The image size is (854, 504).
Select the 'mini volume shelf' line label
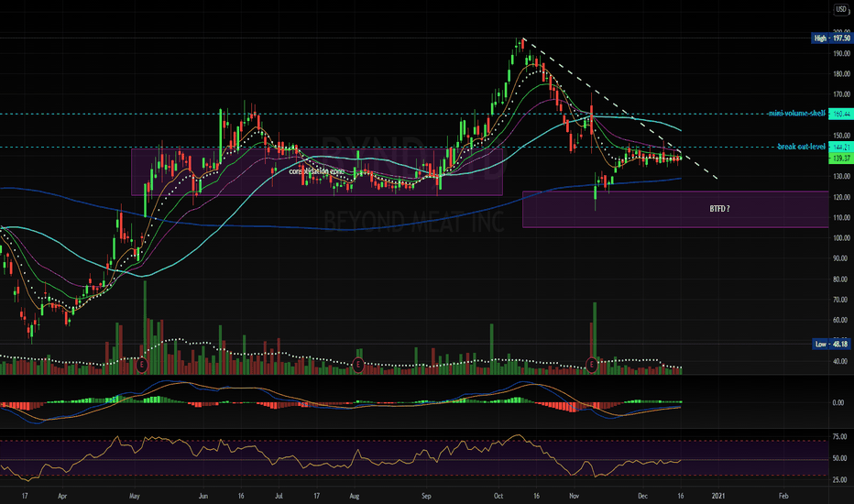(796, 114)
